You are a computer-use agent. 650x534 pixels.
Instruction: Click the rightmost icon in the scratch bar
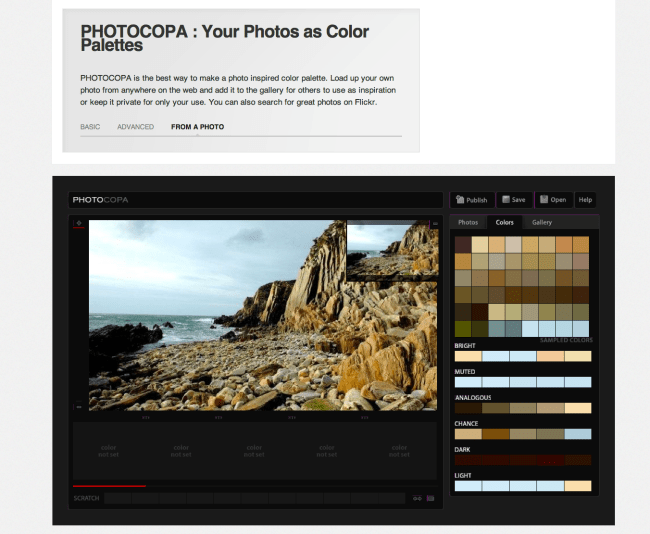(430, 498)
